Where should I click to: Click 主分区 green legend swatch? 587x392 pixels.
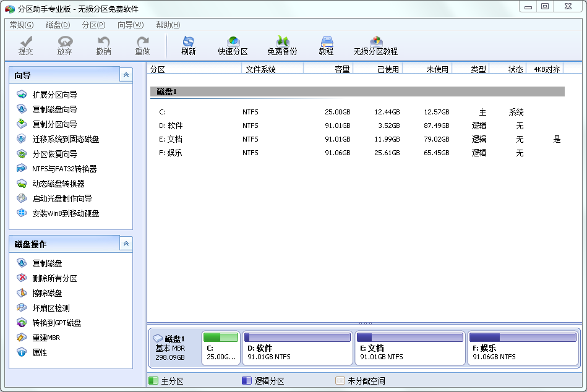(x=153, y=381)
